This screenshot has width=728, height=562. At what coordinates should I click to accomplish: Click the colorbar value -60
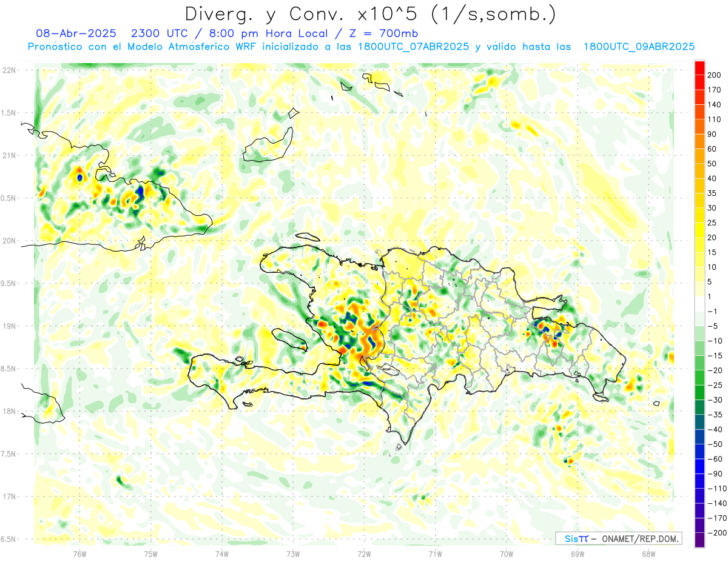pyautogui.click(x=716, y=459)
